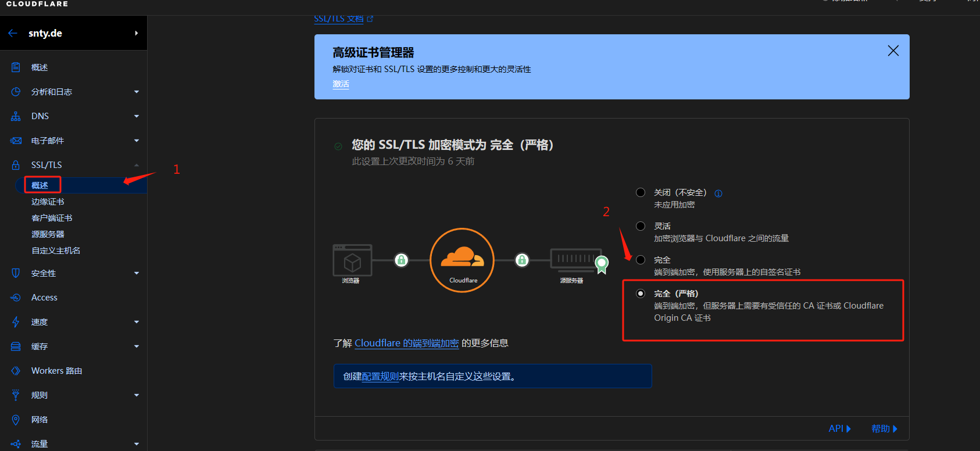Expand the 速度 menu arrow
The height and width of the screenshot is (451, 980).
pos(137,322)
